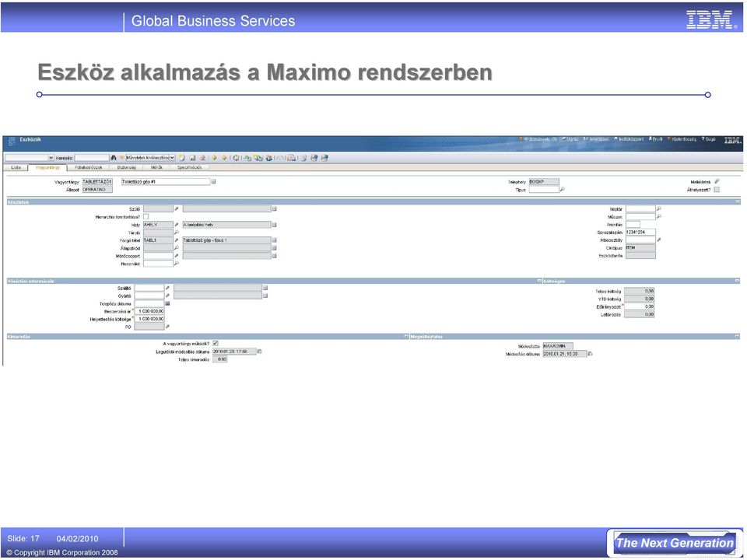Click the Előirányzott cost field
This screenshot has height=560, width=747.
tap(640, 306)
